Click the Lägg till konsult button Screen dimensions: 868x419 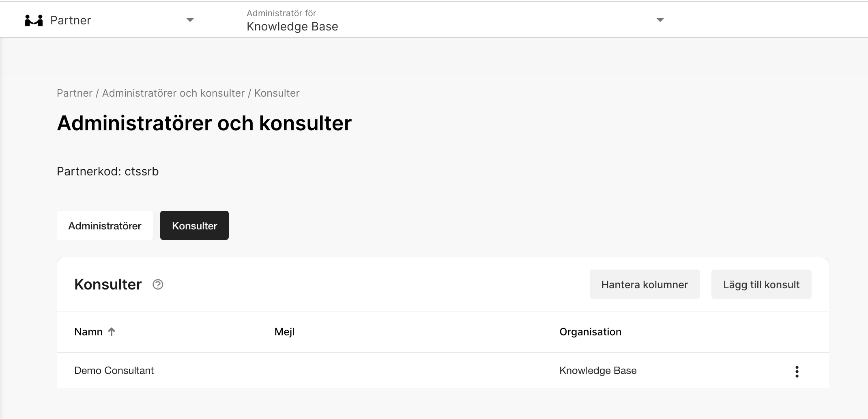point(761,284)
